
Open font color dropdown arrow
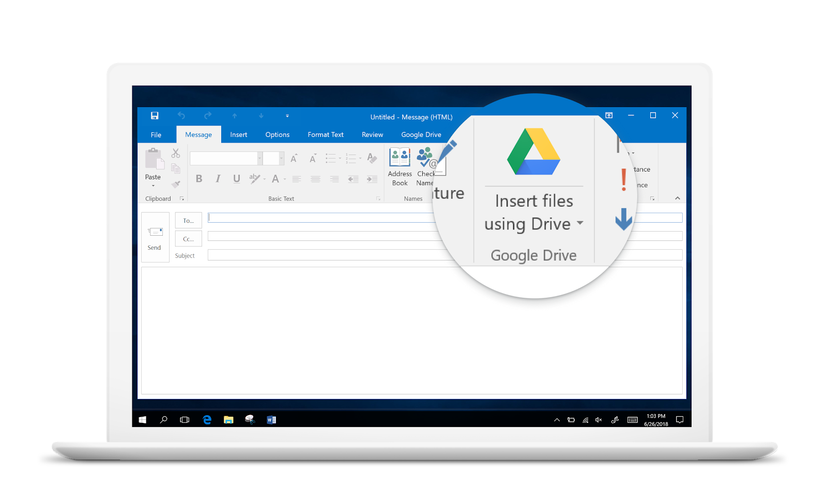[x=285, y=179]
